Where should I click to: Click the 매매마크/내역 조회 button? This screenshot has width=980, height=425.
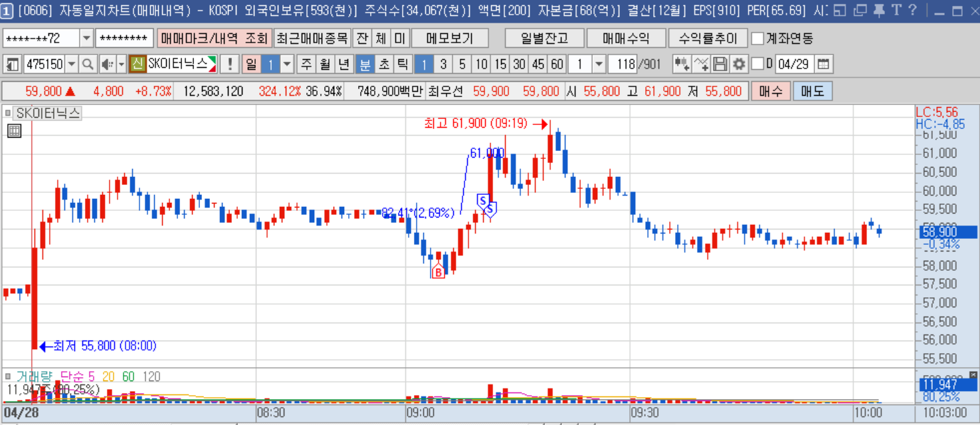(214, 39)
